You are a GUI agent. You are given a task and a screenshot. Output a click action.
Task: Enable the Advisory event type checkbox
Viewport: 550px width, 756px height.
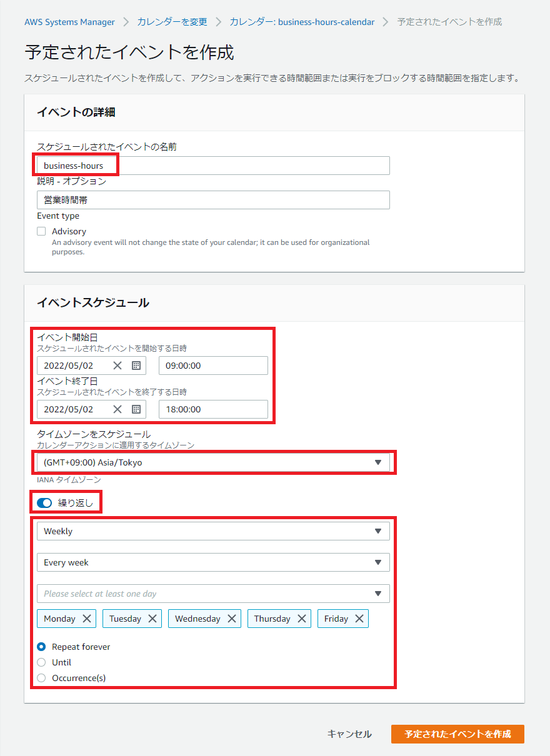(x=41, y=231)
